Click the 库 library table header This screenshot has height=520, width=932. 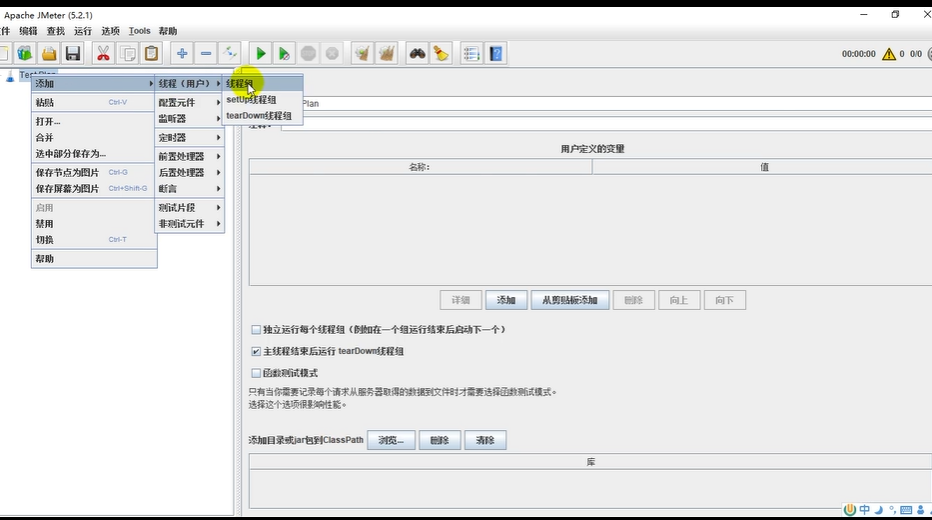tap(590, 462)
